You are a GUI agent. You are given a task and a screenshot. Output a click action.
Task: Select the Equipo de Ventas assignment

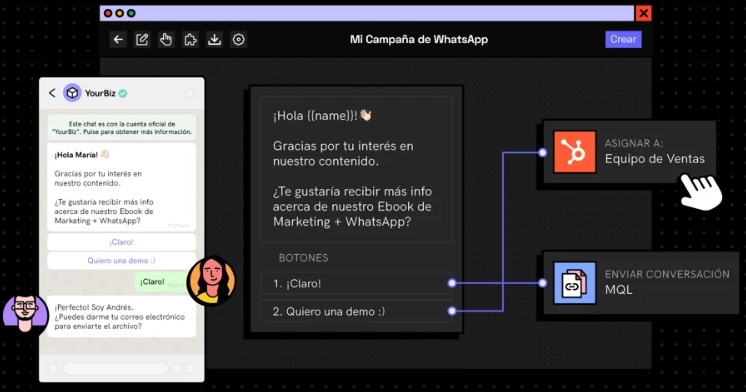click(x=629, y=152)
